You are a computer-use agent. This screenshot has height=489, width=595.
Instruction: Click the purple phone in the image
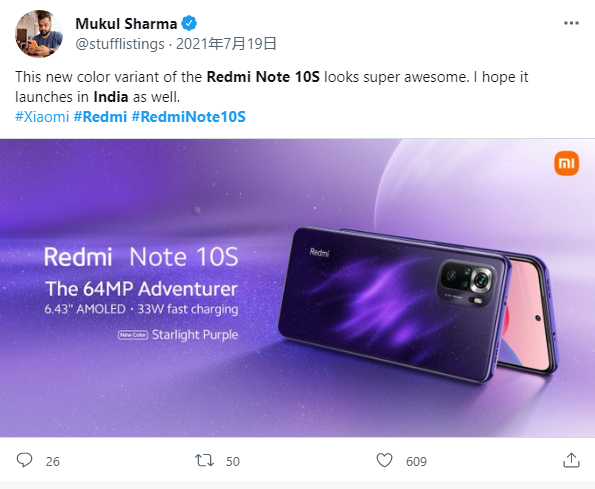417,303
